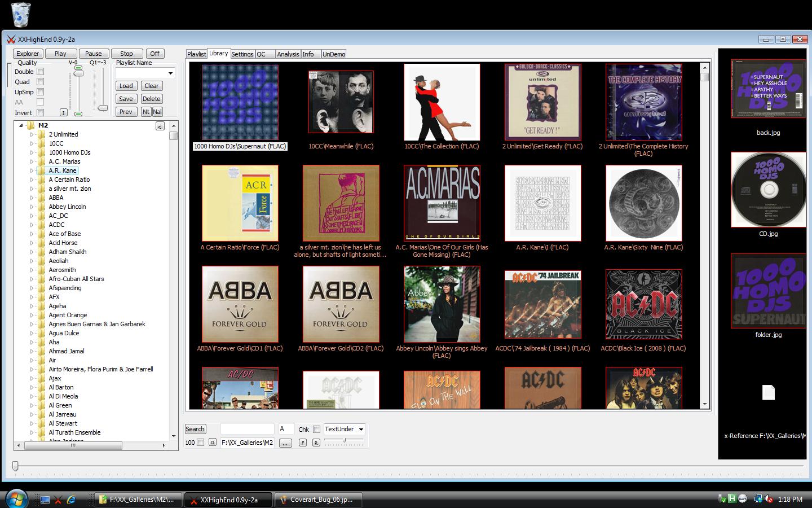Viewport: 812px width, 508px height.
Task: Open the CD.jpg thumbnail in right panel
Action: pos(768,189)
